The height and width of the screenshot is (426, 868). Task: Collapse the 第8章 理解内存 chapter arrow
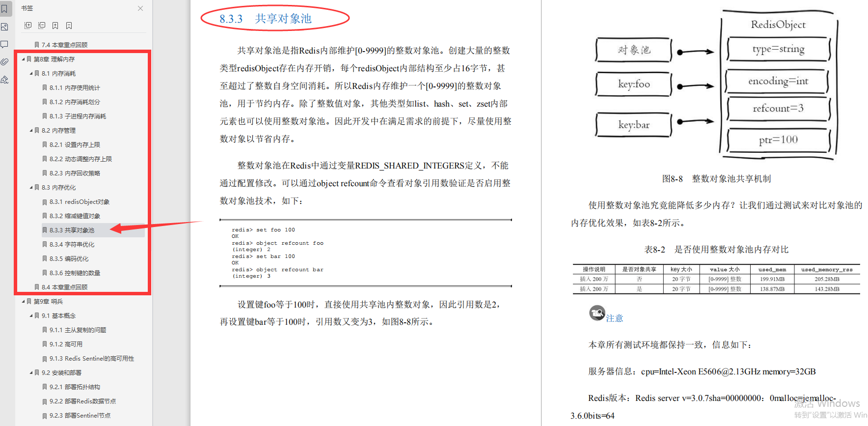[23, 59]
